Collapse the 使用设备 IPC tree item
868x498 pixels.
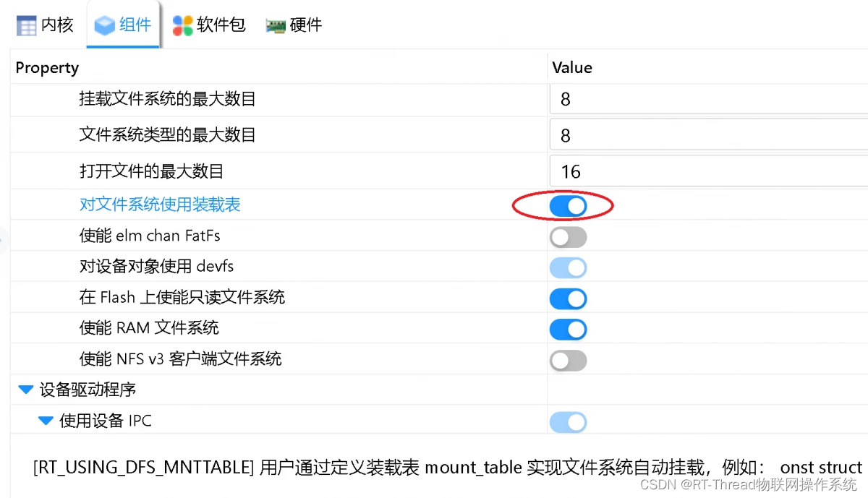[46, 420]
